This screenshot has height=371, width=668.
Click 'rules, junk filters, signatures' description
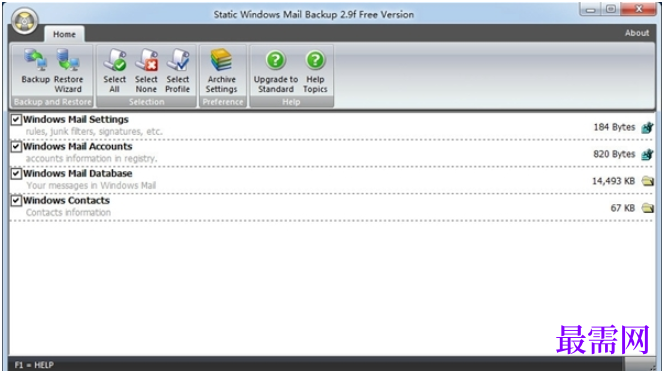click(x=94, y=132)
